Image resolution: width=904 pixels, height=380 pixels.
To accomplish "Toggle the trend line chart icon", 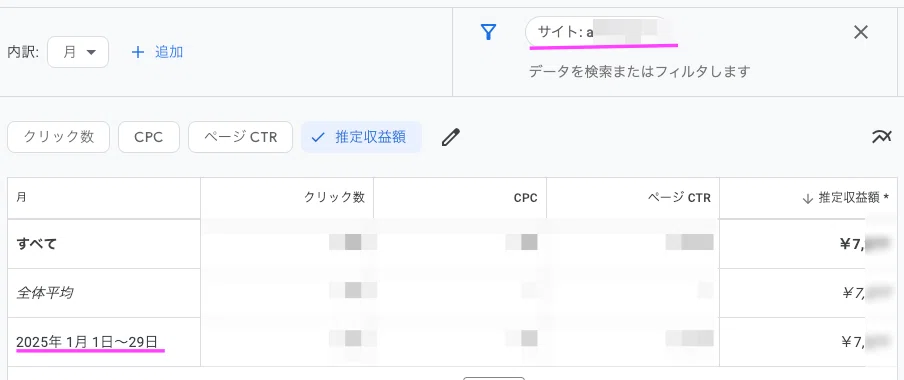I will [x=882, y=137].
